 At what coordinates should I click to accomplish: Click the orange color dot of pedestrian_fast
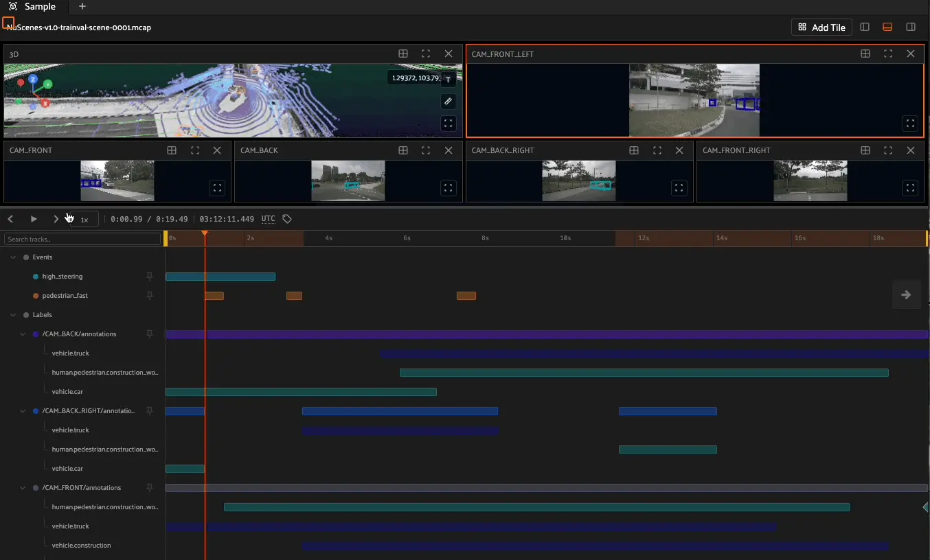[x=36, y=295]
